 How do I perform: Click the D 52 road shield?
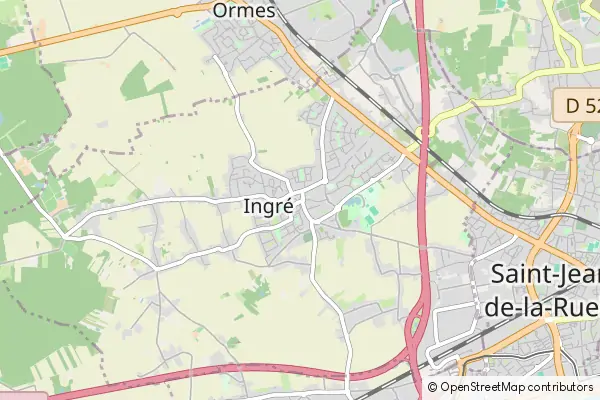point(577,106)
